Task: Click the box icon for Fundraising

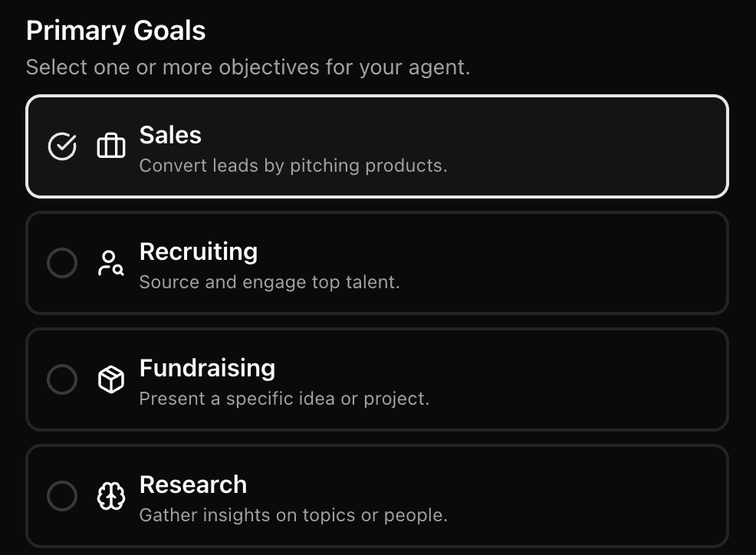Action: [111, 379]
